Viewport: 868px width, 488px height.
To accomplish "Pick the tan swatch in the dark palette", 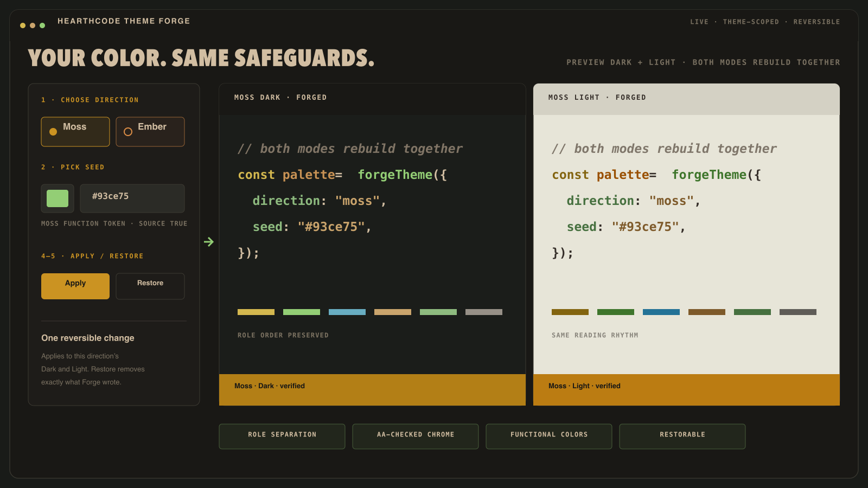I will click(x=393, y=312).
